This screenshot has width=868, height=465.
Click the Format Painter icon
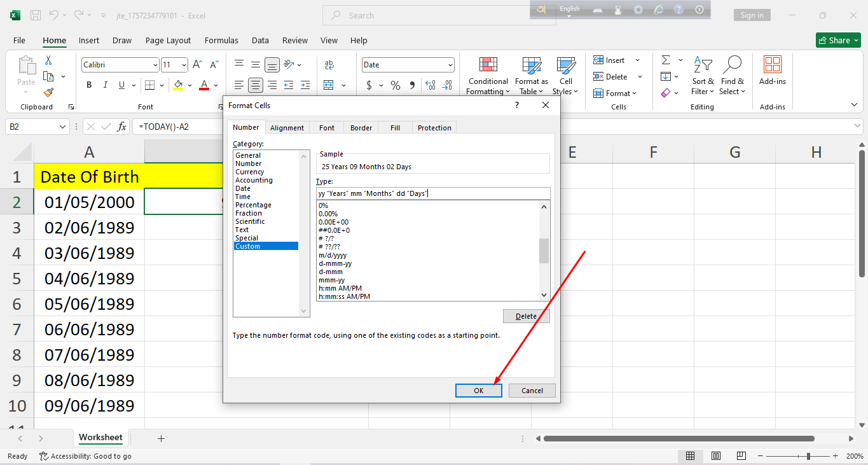(x=48, y=92)
